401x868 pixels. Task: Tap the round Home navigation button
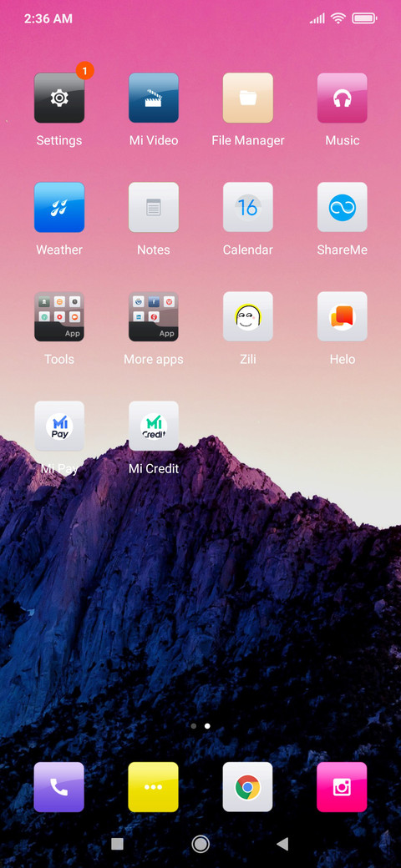click(x=200, y=844)
